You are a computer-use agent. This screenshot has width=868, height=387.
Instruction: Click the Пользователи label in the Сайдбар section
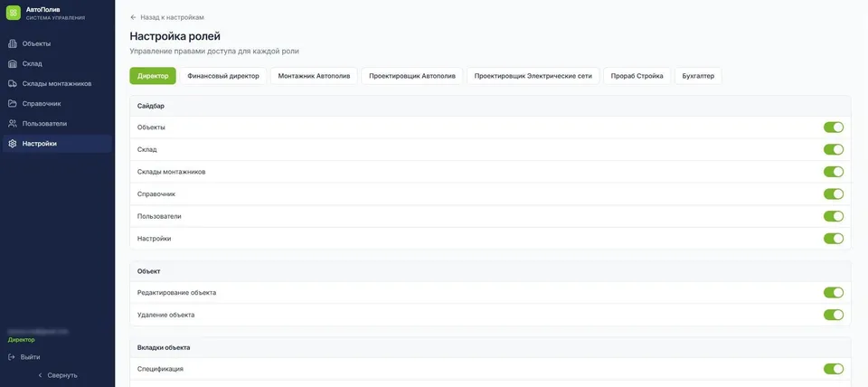coord(159,216)
